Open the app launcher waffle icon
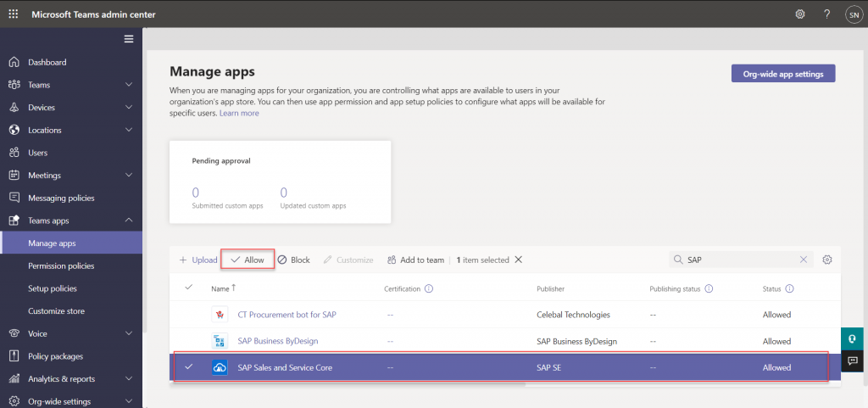 (x=14, y=14)
